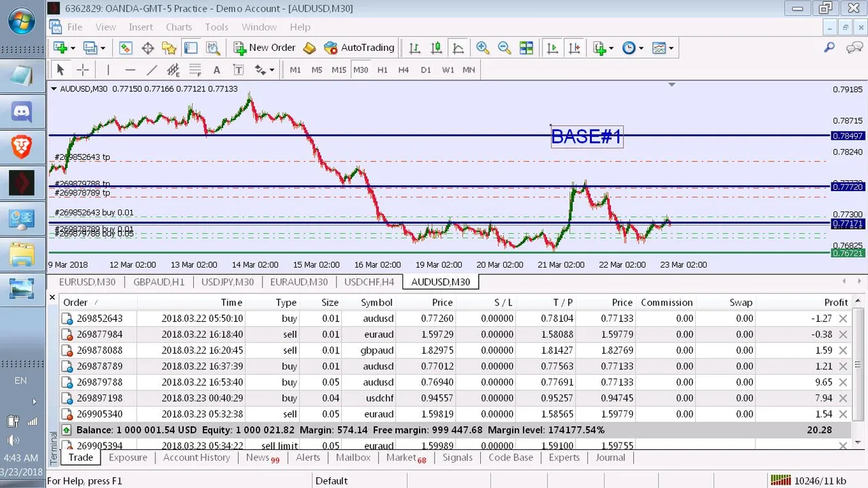
Task: Click the chart shift triangle marker atop chart
Action: [x=672, y=85]
